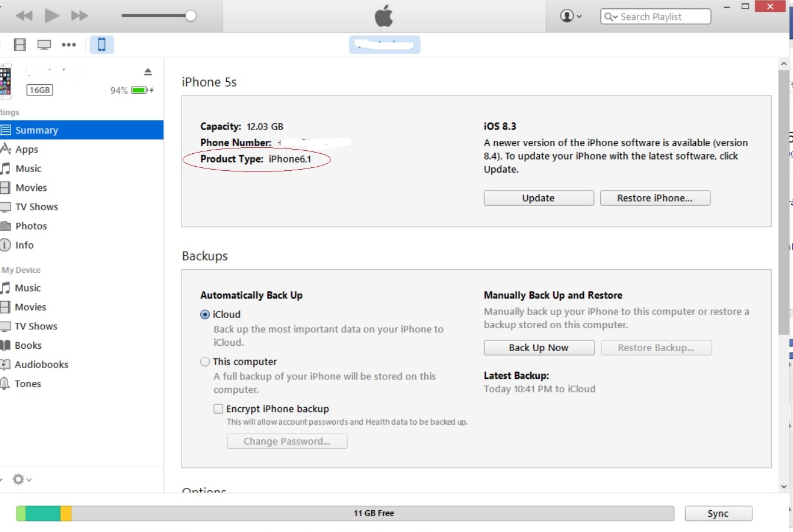Click the device name pill in header
The height and width of the screenshot is (532, 793).
[385, 45]
